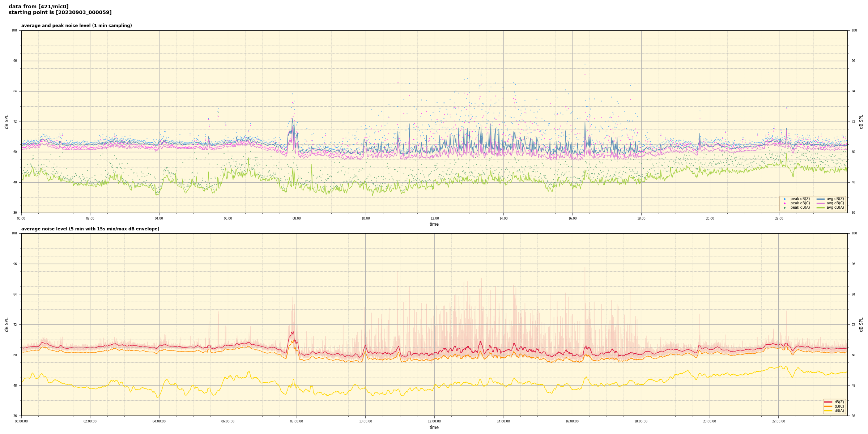Click the orange dB(C) entry in bottom legend
Screen dimensions: 868x434
point(828,406)
